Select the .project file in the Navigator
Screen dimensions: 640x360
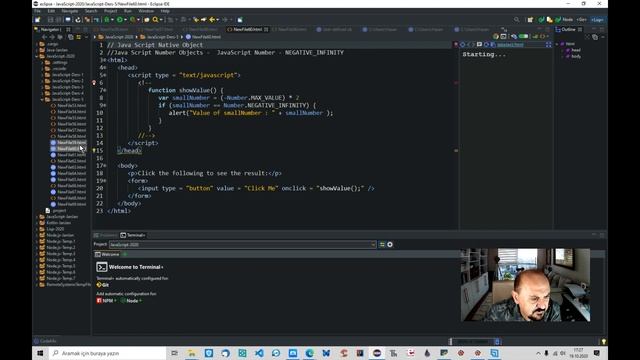point(56,211)
